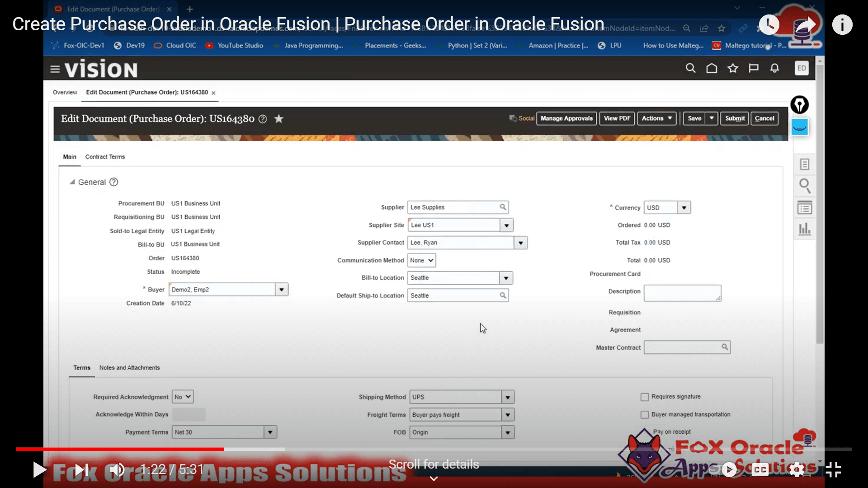This screenshot has height=488, width=868.
Task: Open the reports bar chart panel icon
Action: (805, 229)
